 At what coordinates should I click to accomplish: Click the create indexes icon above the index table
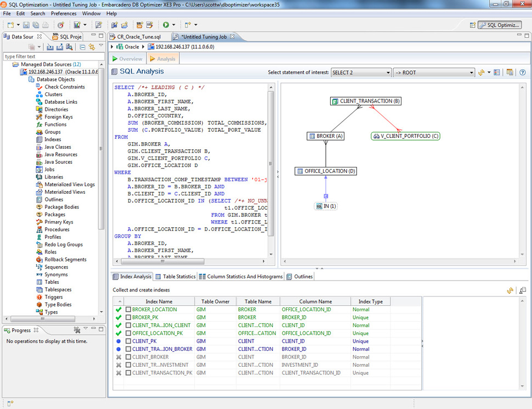point(523,290)
